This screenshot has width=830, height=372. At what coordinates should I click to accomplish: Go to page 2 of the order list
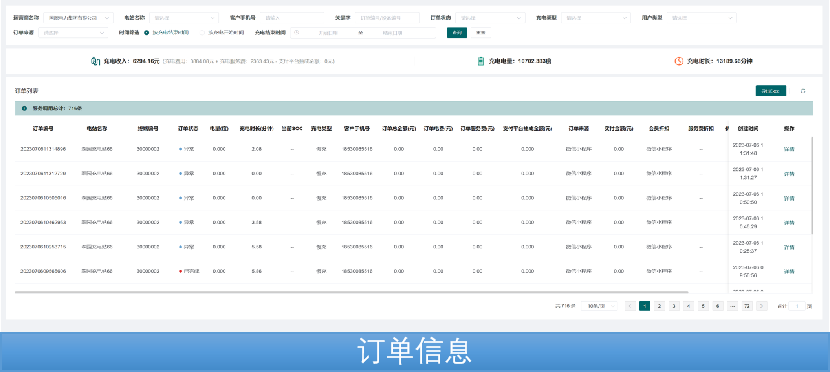coord(659,306)
